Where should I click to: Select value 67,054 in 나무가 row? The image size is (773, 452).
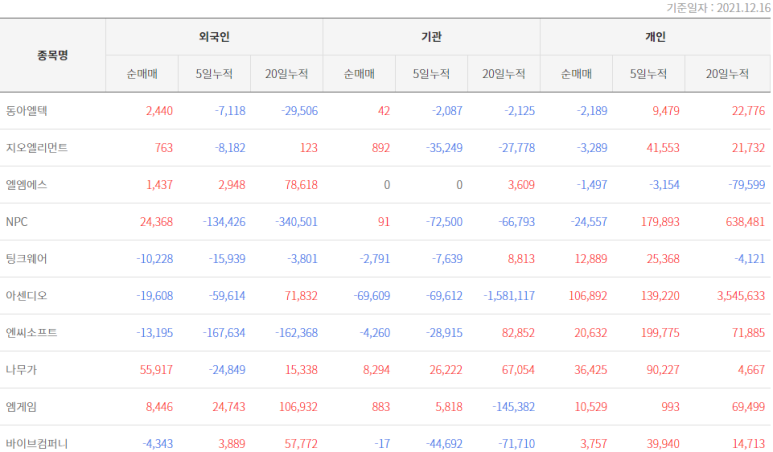(518, 370)
